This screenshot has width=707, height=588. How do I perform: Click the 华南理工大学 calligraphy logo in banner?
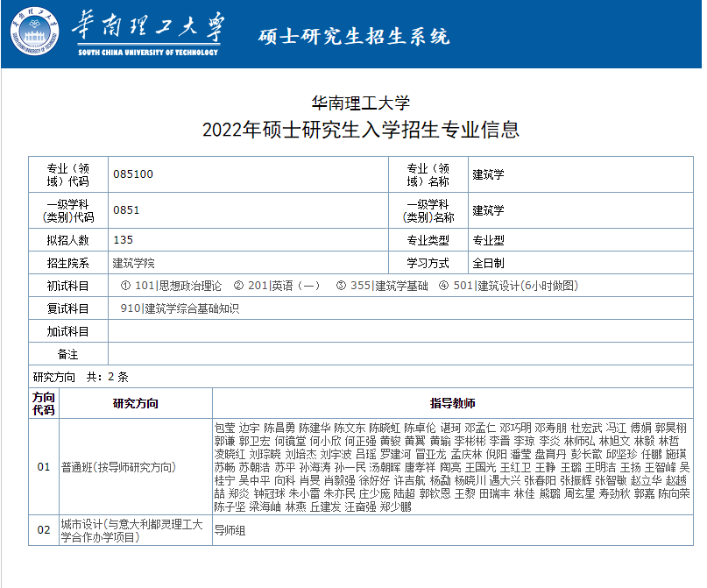(148, 33)
